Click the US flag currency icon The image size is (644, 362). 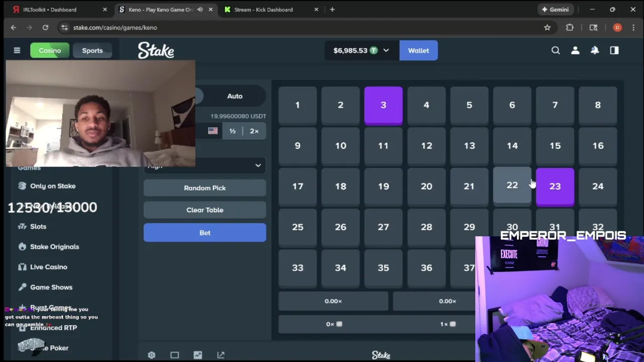pyautogui.click(x=213, y=131)
